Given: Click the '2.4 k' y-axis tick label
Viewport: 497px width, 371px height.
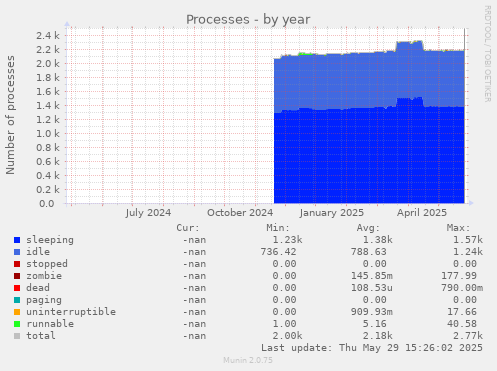Looking at the screenshot, I should coord(48,36).
